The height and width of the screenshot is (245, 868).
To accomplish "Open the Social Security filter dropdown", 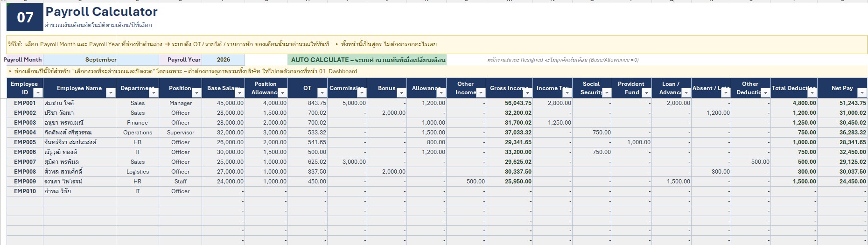I will click(x=607, y=93).
